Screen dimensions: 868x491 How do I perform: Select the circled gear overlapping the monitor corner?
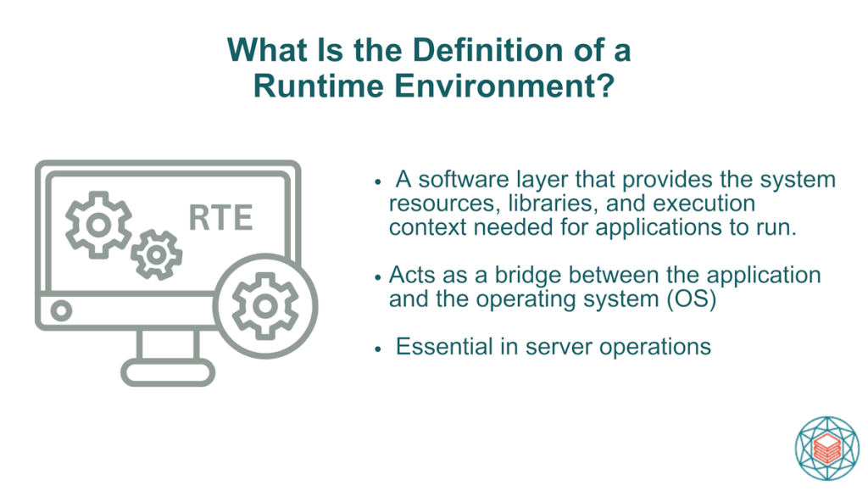click(265, 303)
